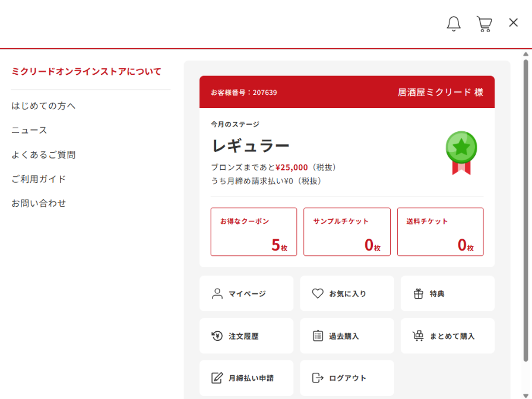Open the サンプルチケット 0枚 card
The height and width of the screenshot is (399, 532).
[347, 232]
